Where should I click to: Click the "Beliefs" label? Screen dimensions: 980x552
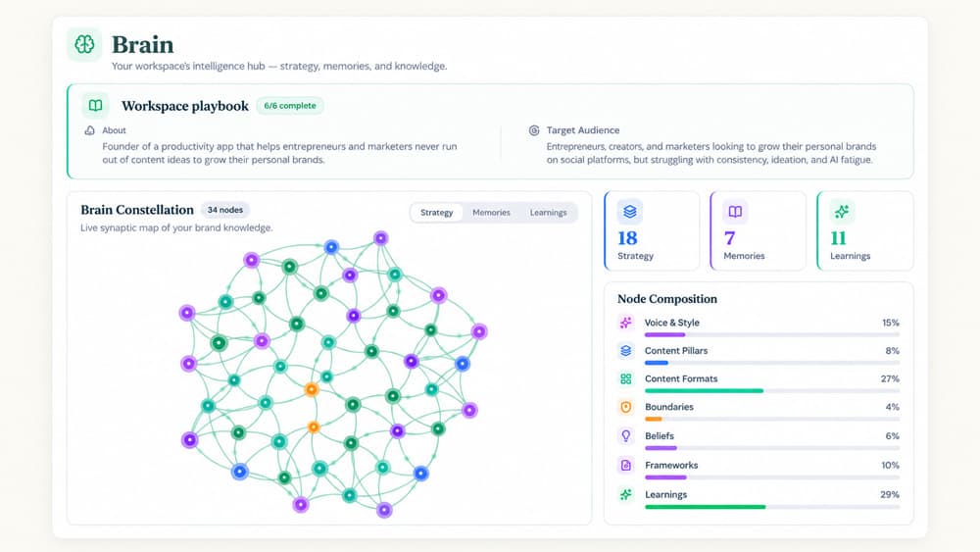(660, 435)
